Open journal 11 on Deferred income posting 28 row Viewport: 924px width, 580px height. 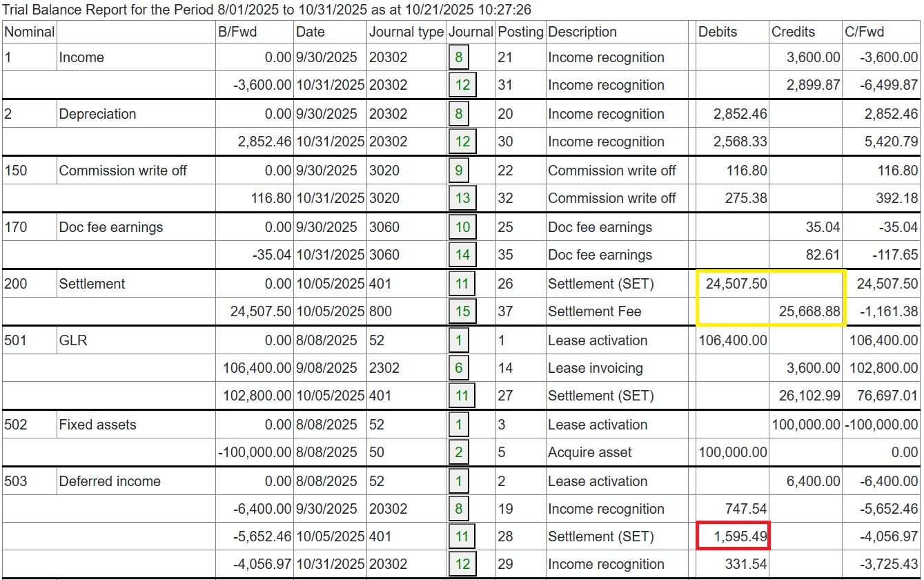coord(462,536)
